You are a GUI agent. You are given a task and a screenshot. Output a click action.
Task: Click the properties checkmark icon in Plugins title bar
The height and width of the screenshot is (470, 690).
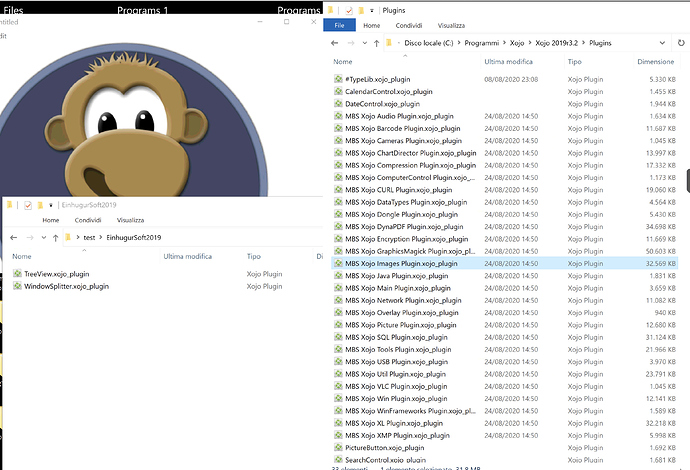pyautogui.click(x=349, y=11)
